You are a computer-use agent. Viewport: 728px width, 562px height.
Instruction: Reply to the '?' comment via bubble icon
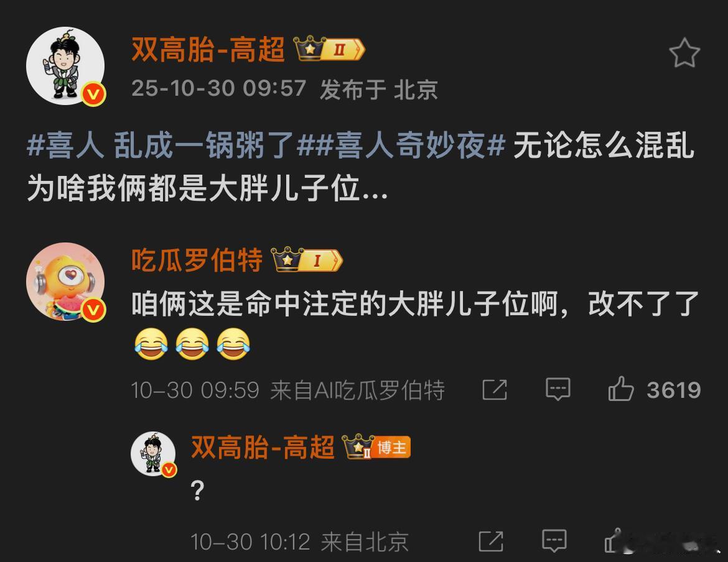[554, 541]
